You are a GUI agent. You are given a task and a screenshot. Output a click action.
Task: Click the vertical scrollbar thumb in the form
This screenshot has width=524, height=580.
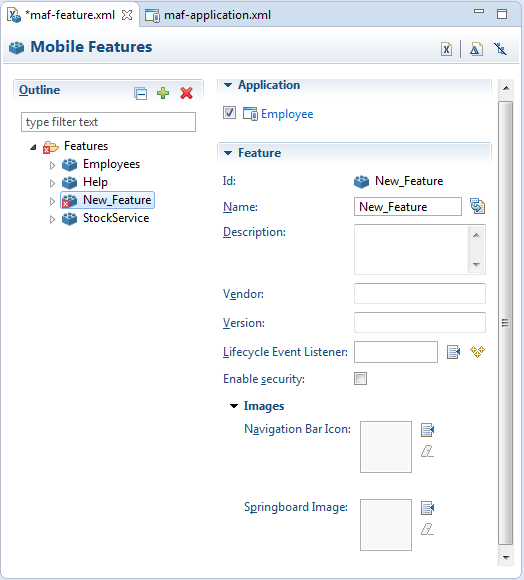click(506, 323)
